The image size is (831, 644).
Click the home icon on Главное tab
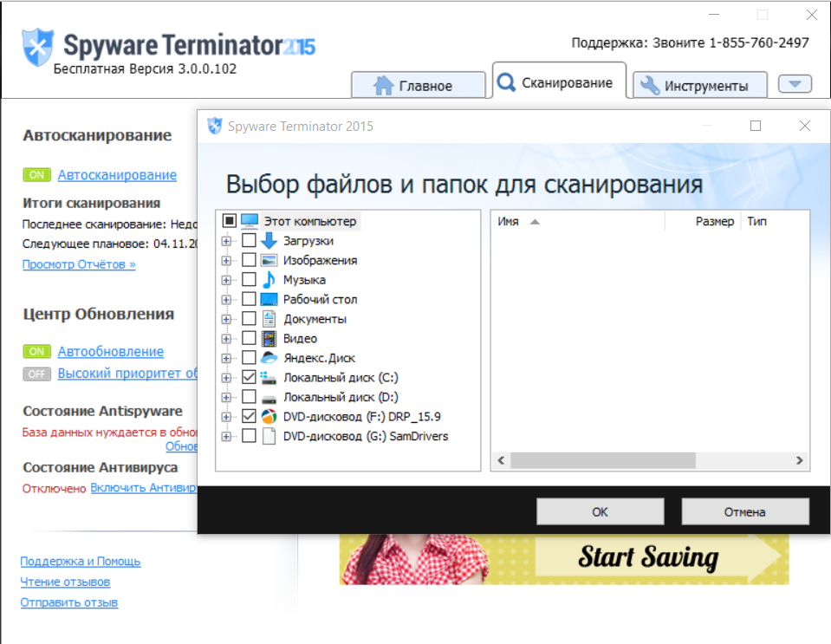coord(384,85)
